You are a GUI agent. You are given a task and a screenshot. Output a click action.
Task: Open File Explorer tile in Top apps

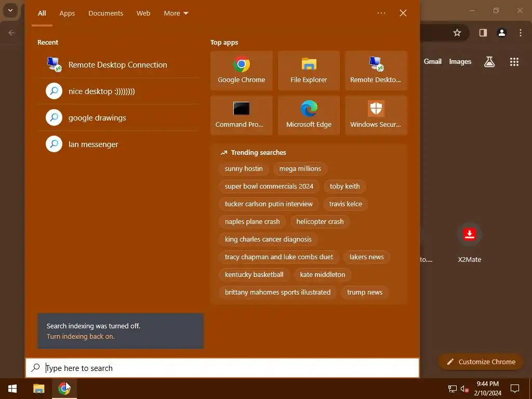coord(309,71)
